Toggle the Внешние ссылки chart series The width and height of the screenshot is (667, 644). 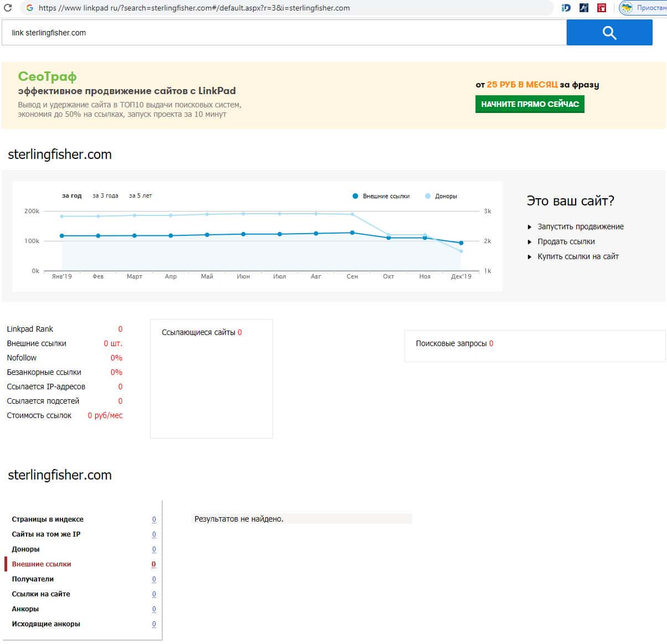click(x=381, y=196)
